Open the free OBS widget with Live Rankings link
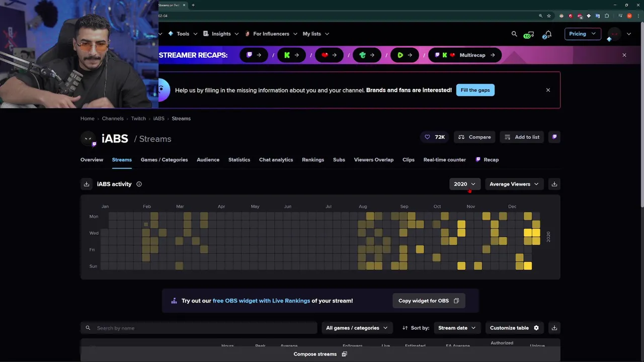Viewport: 644px width, 362px height. tap(261, 301)
